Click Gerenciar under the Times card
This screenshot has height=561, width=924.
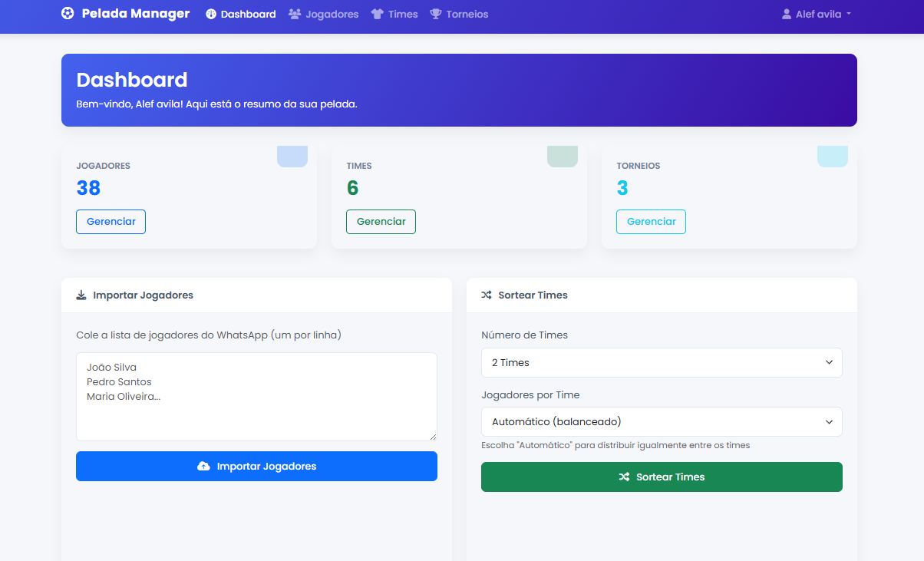(x=381, y=222)
